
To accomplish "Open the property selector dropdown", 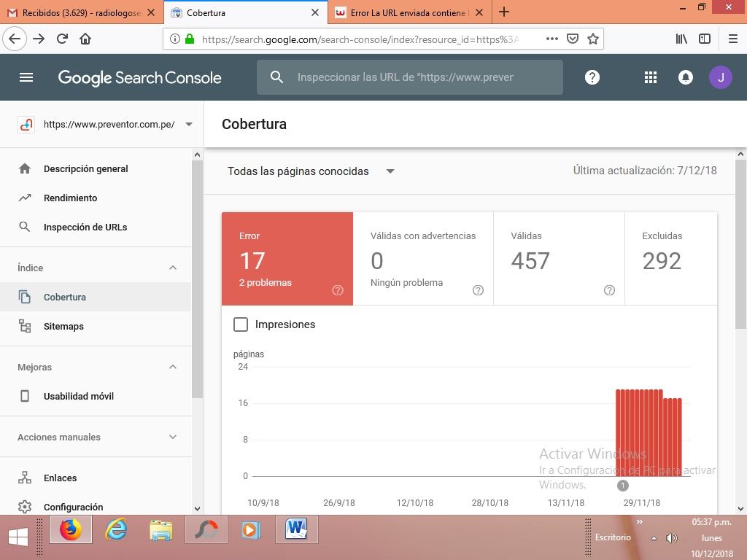I will [189, 124].
